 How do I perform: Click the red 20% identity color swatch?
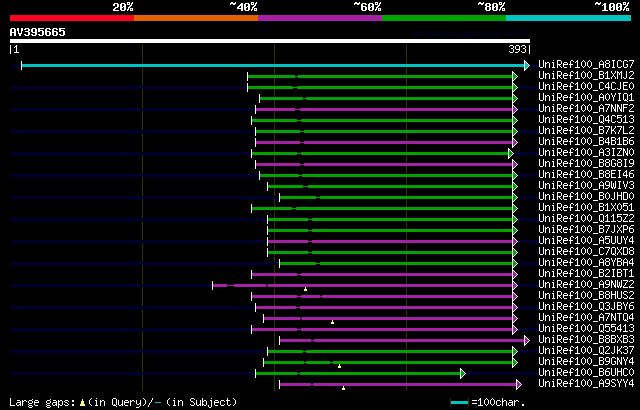[72, 18]
